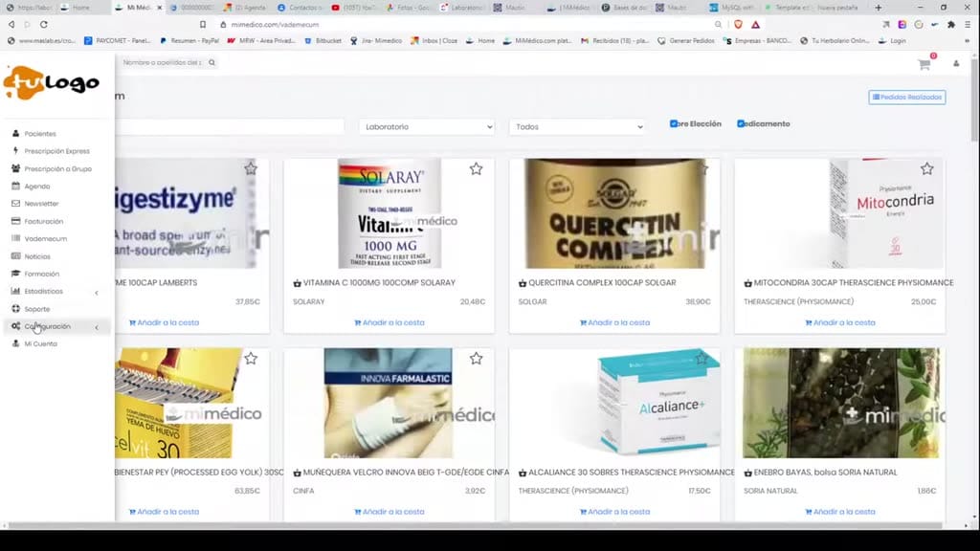Open the Enebro Bayas product image
The image size is (980, 551).
click(x=840, y=403)
